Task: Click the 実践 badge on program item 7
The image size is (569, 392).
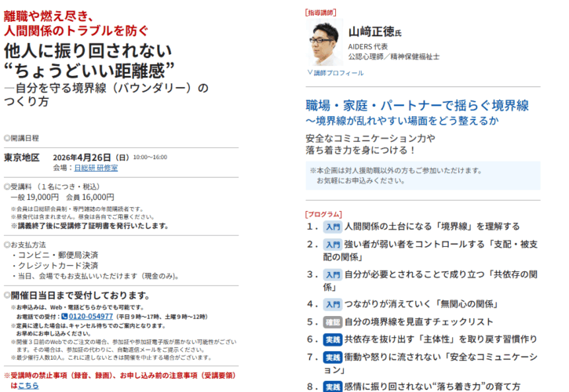Action: point(332,358)
